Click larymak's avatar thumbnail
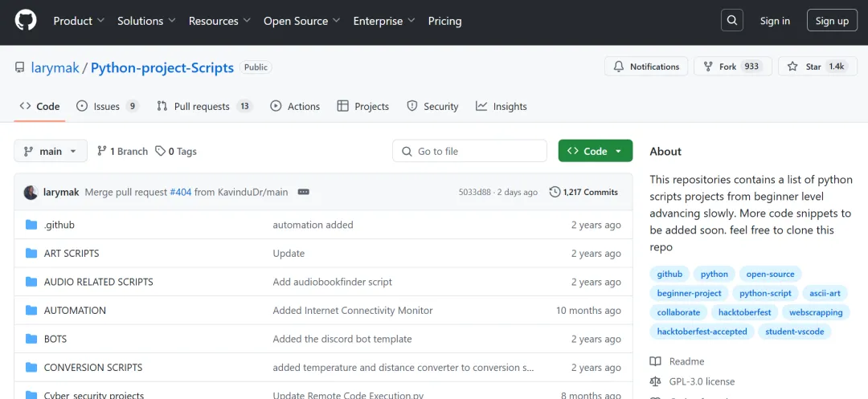 31,193
